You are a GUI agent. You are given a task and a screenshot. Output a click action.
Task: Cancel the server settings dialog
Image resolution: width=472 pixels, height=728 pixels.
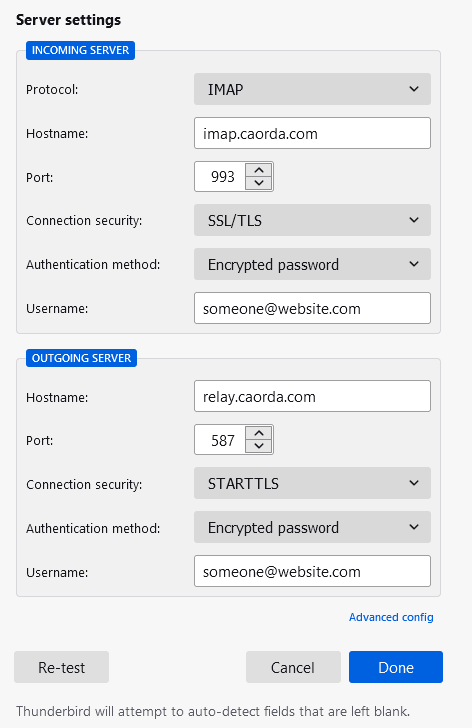(293, 667)
